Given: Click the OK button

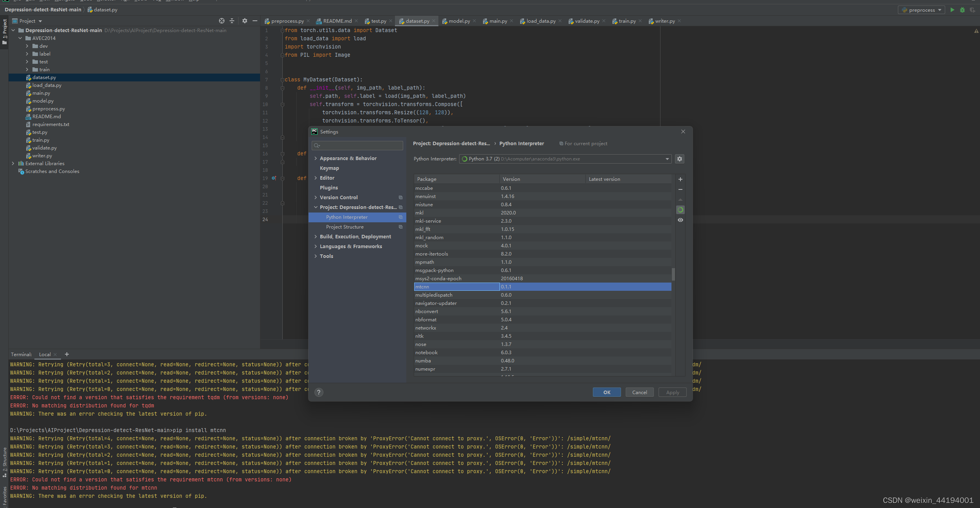Looking at the screenshot, I should [607, 392].
